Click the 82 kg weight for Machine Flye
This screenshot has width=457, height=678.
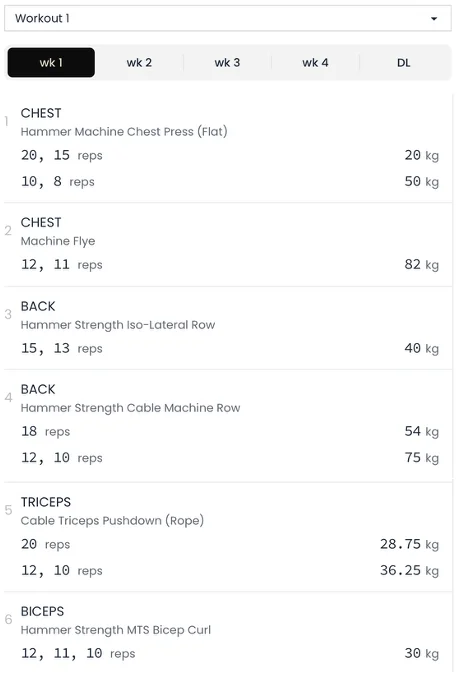pyautogui.click(x=422, y=265)
